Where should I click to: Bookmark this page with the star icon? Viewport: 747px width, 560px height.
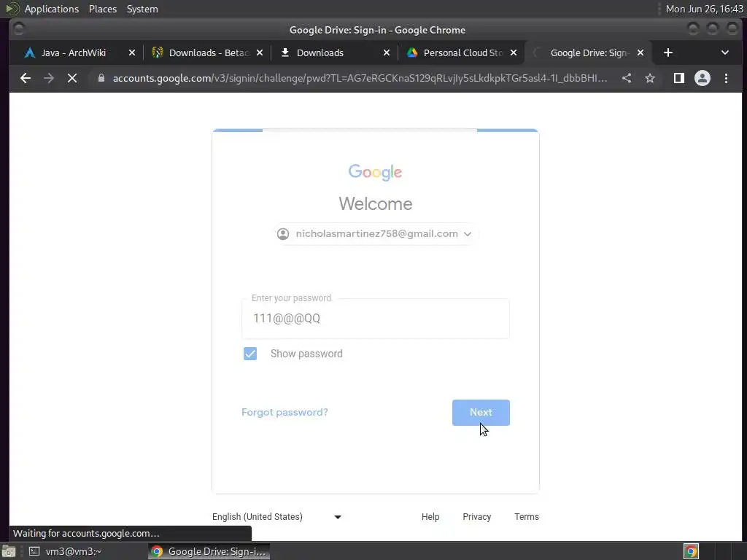650,78
